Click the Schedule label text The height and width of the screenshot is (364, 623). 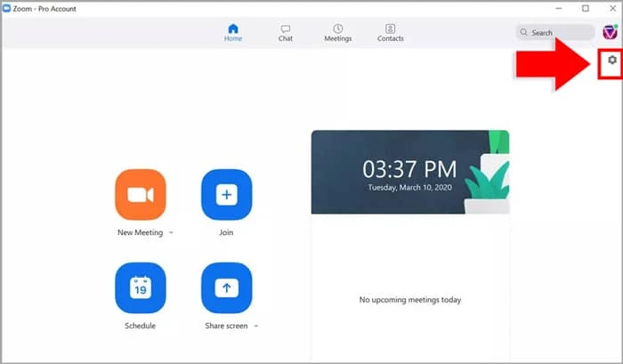[x=140, y=326]
